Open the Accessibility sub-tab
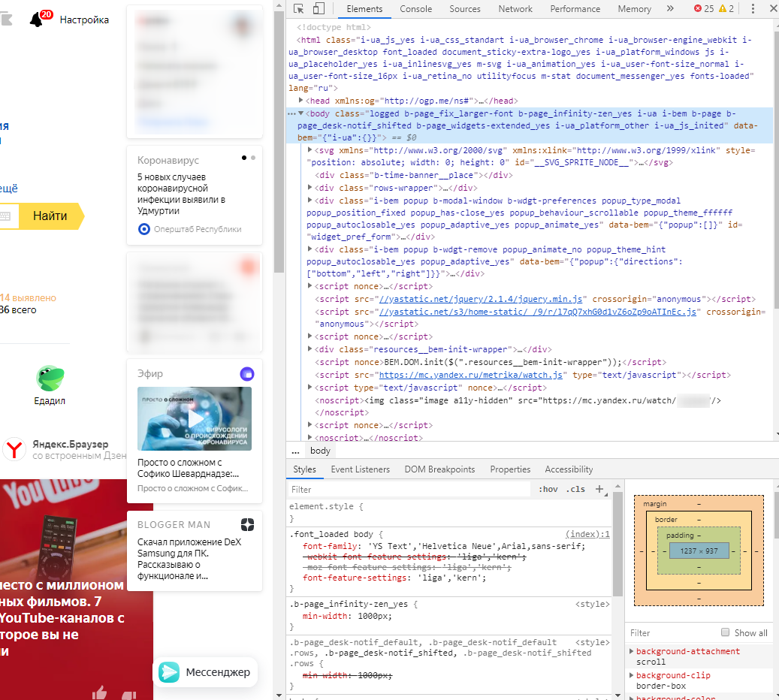The image size is (779, 700). coord(569,469)
